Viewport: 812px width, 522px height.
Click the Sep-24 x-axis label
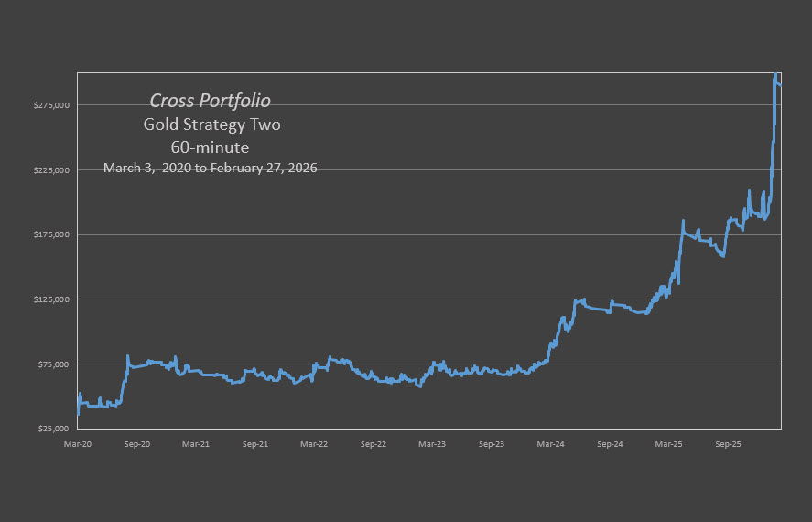point(610,444)
